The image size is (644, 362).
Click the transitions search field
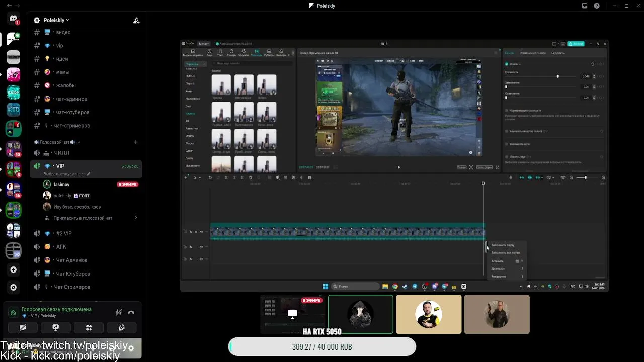pos(252,64)
